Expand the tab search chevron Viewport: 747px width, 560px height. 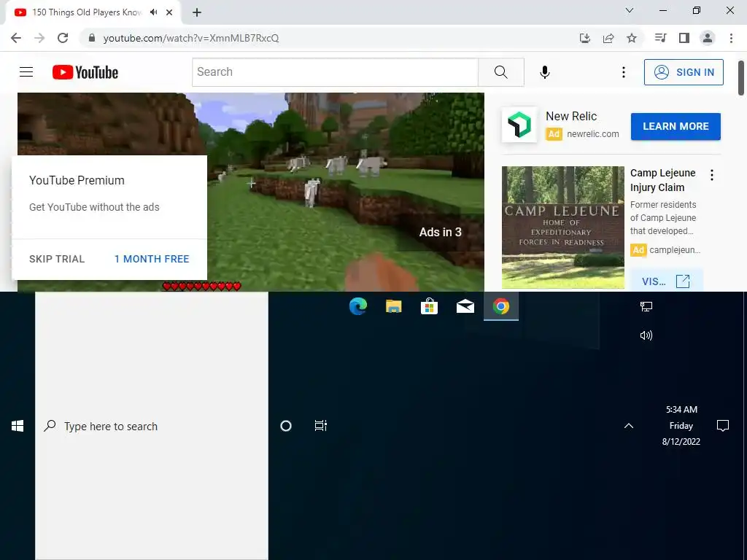click(630, 10)
